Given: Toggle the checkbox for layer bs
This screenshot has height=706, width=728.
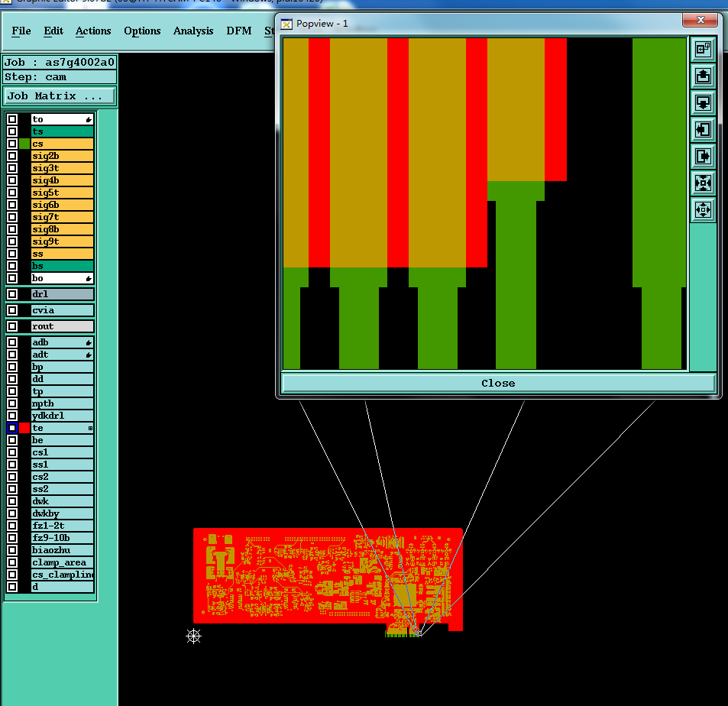Looking at the screenshot, I should pos(12,266).
